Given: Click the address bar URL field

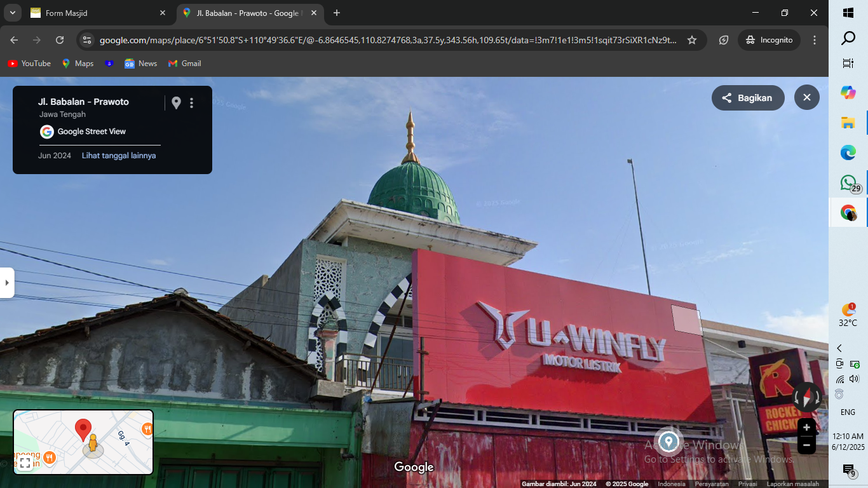Looking at the screenshot, I should click(388, 40).
